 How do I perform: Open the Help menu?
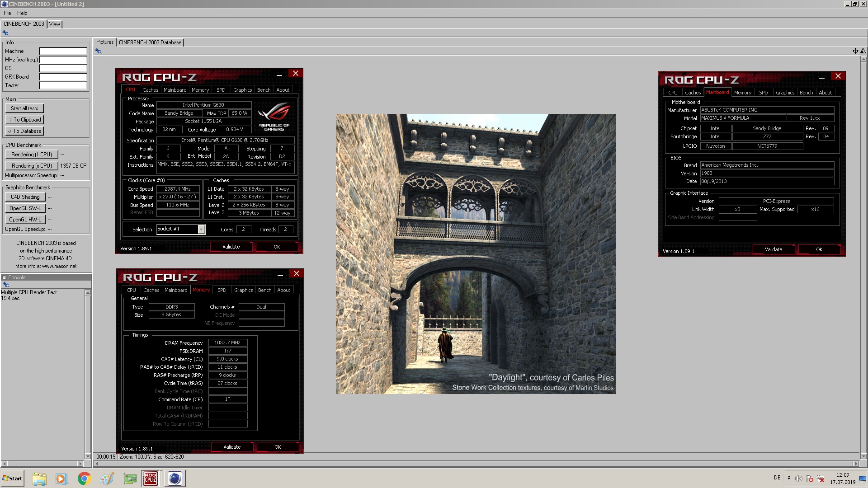22,13
